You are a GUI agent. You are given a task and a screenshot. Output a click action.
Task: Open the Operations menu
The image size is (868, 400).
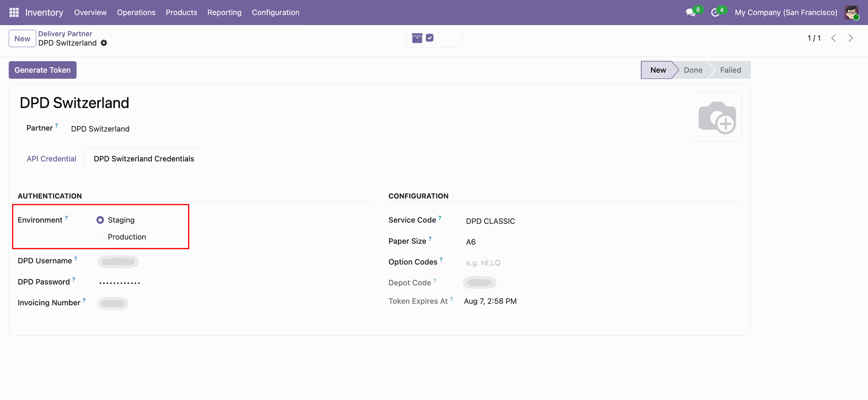[136, 12]
